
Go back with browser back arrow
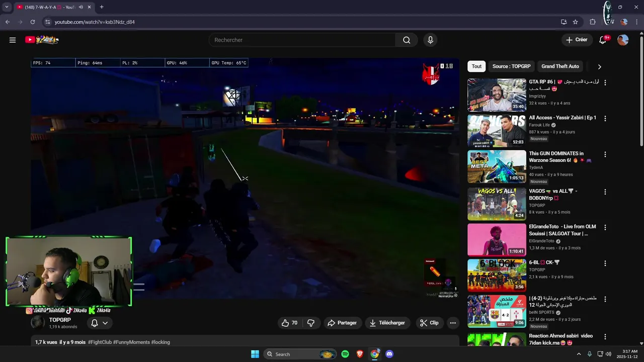8,22
